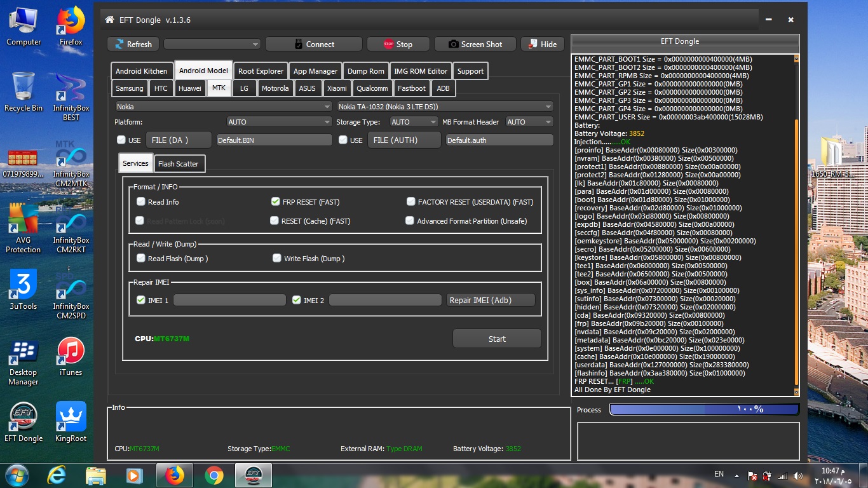Click Repair IMEI (Adb) button
This screenshot has height=488, width=868.
pos(491,300)
